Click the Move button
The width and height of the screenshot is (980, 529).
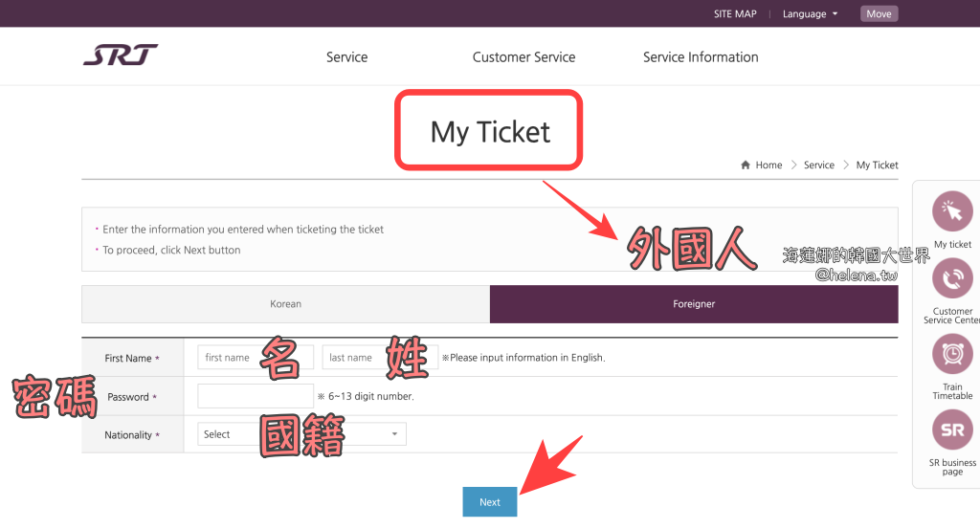pyautogui.click(x=879, y=13)
